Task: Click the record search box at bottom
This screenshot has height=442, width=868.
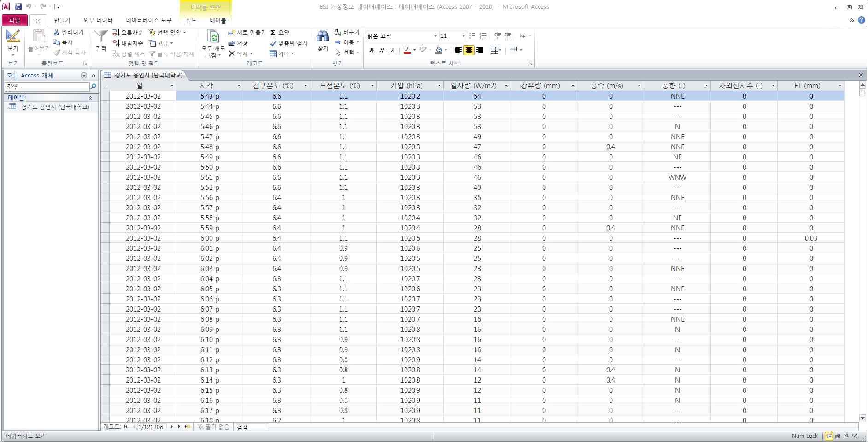Action: (x=251, y=427)
